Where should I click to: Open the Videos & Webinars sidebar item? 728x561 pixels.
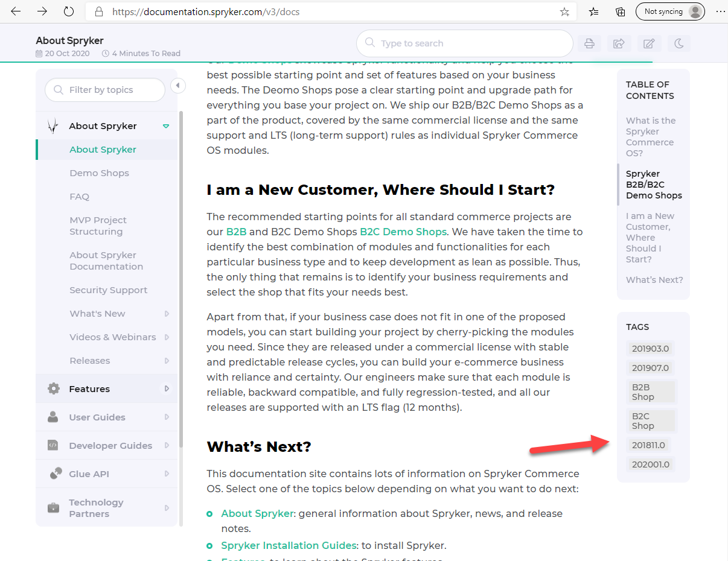(x=113, y=337)
